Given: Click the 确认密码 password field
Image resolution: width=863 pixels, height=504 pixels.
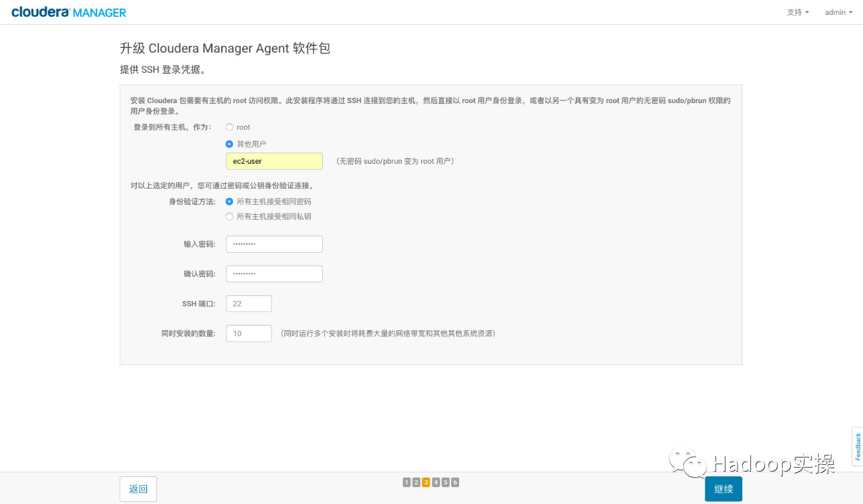Looking at the screenshot, I should tap(274, 274).
